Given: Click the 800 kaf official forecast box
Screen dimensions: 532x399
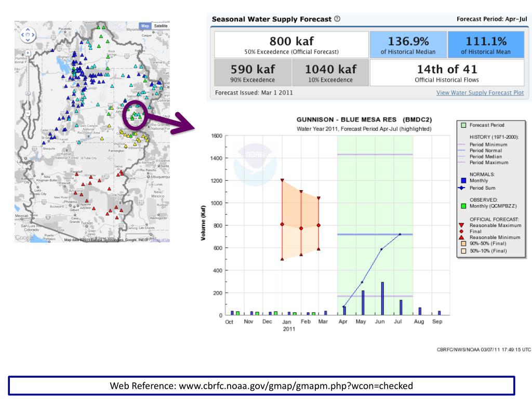Looking at the screenshot, I should (291, 45).
